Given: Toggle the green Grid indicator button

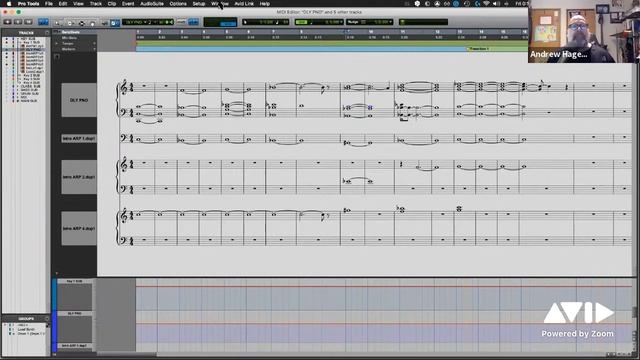Looking at the screenshot, I should [x=301, y=22].
